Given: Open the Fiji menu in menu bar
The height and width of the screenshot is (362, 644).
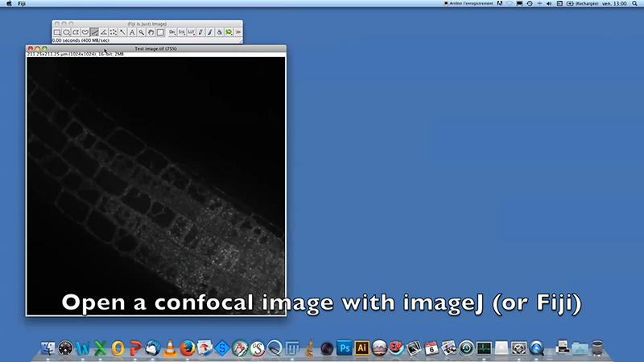Looking at the screenshot, I should coord(22,3).
